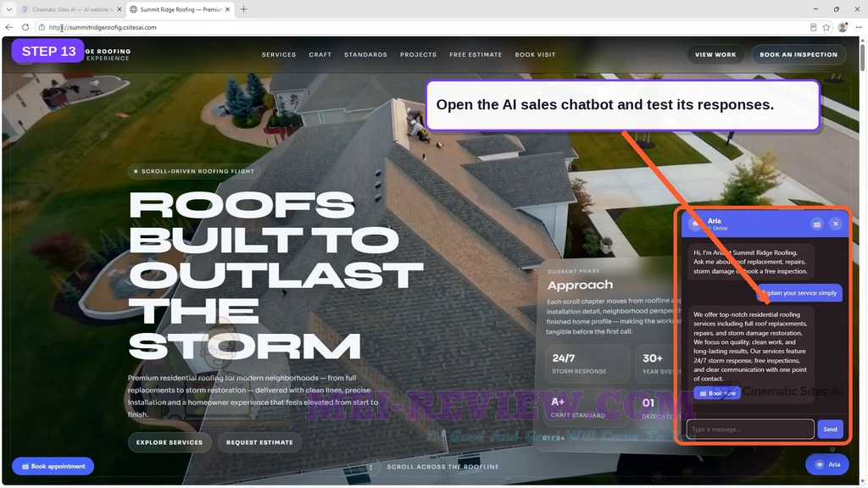Open the Projects nav item
This screenshot has width=868, height=488.
click(418, 55)
